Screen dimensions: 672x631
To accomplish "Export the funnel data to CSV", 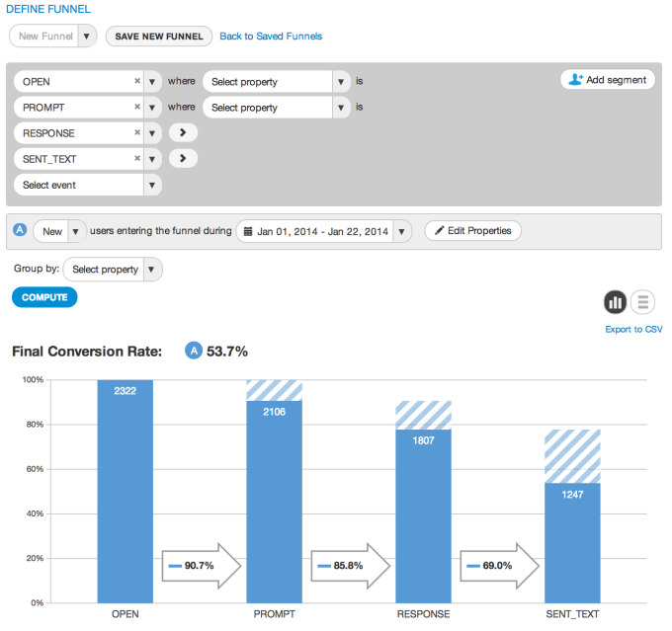I will 633,329.
